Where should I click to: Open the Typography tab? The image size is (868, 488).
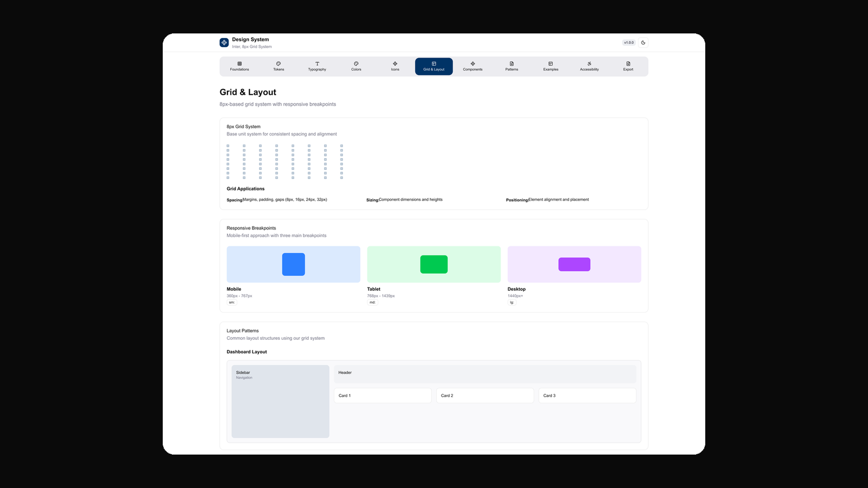[x=317, y=66]
